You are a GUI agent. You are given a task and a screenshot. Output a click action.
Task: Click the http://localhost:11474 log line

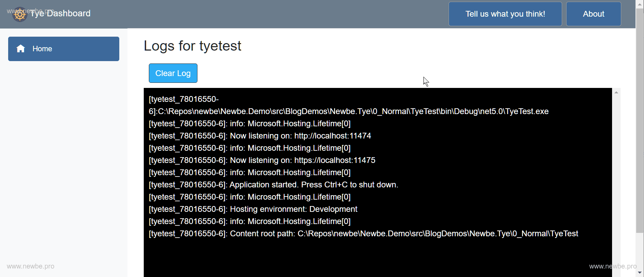pyautogui.click(x=260, y=136)
